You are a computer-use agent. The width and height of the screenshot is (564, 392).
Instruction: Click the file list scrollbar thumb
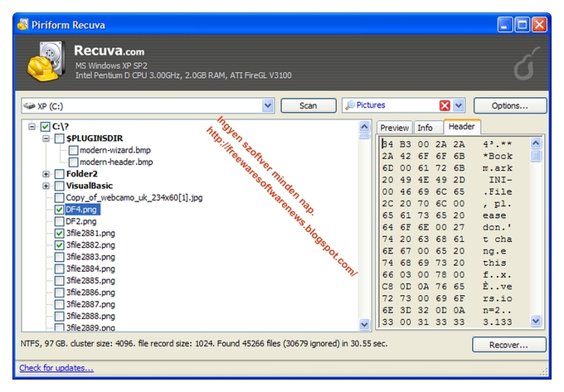[x=364, y=136]
